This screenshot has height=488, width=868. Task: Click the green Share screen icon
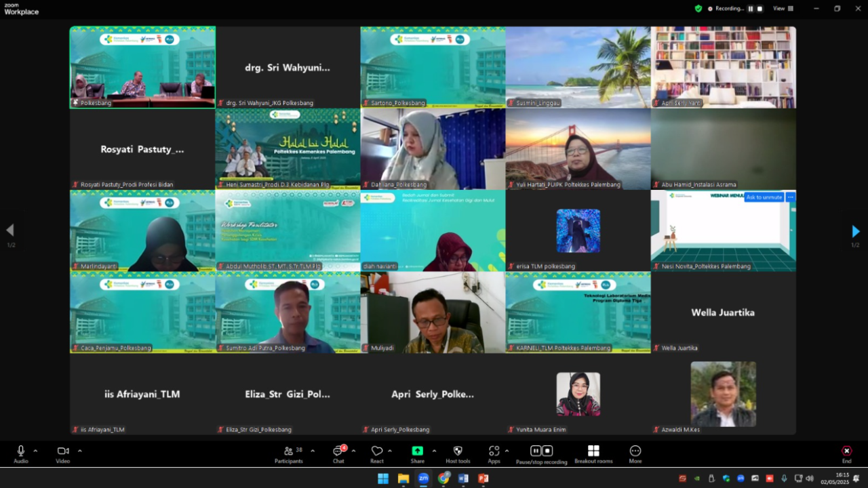(x=417, y=453)
